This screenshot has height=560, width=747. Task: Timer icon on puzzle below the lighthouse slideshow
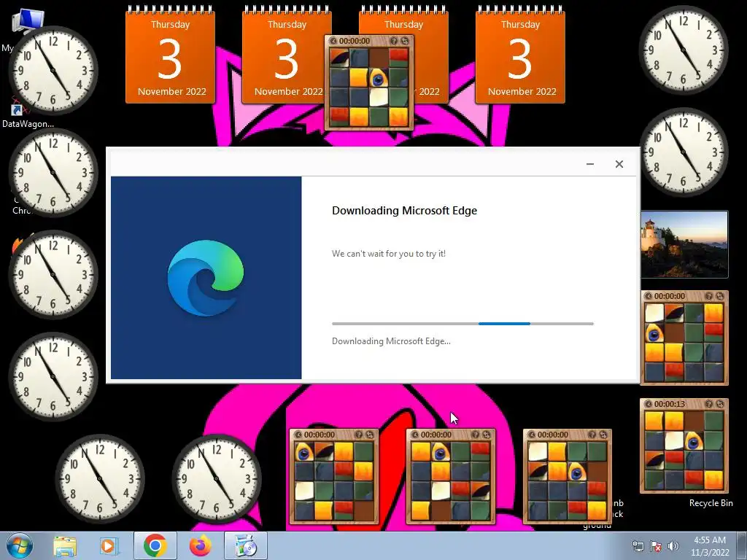[648, 296]
